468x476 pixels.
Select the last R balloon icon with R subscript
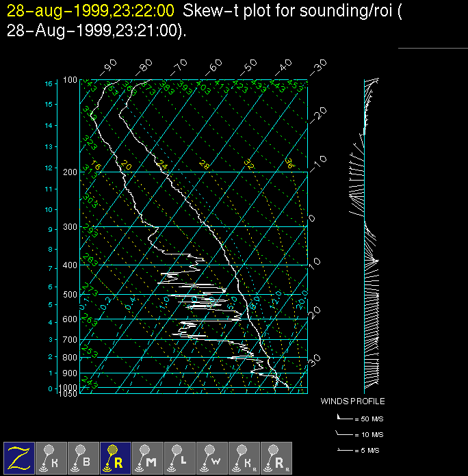pyautogui.click(x=276, y=458)
